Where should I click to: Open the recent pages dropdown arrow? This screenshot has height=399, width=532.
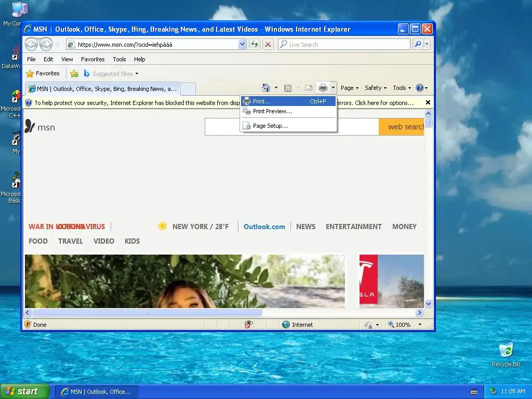pos(57,45)
